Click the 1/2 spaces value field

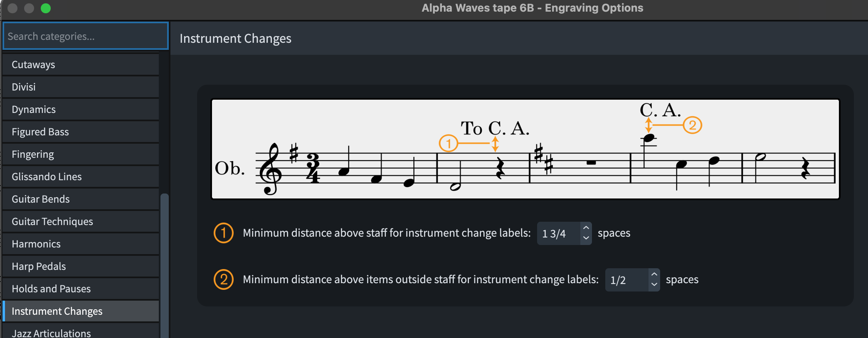click(x=626, y=280)
